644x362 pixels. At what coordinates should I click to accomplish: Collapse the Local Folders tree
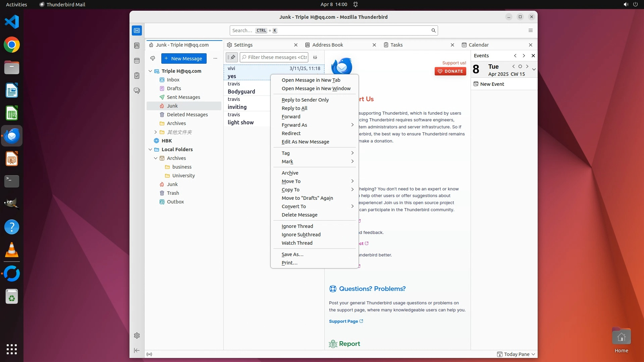coord(150,149)
